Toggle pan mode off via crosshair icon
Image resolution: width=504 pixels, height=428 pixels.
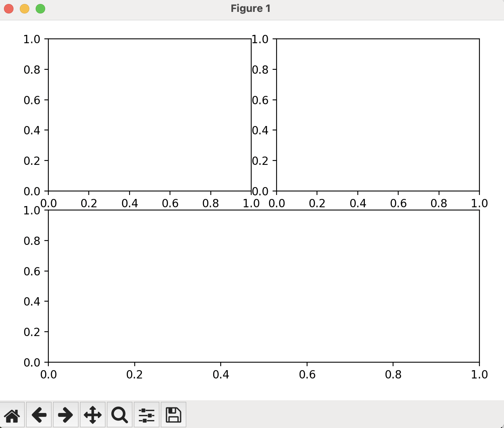click(x=92, y=415)
